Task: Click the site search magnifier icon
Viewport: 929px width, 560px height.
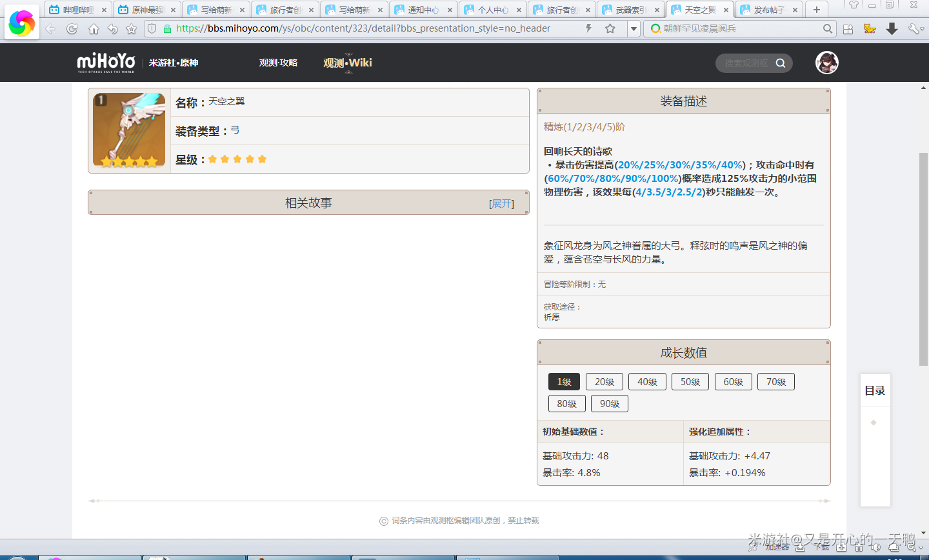Action: tap(781, 63)
